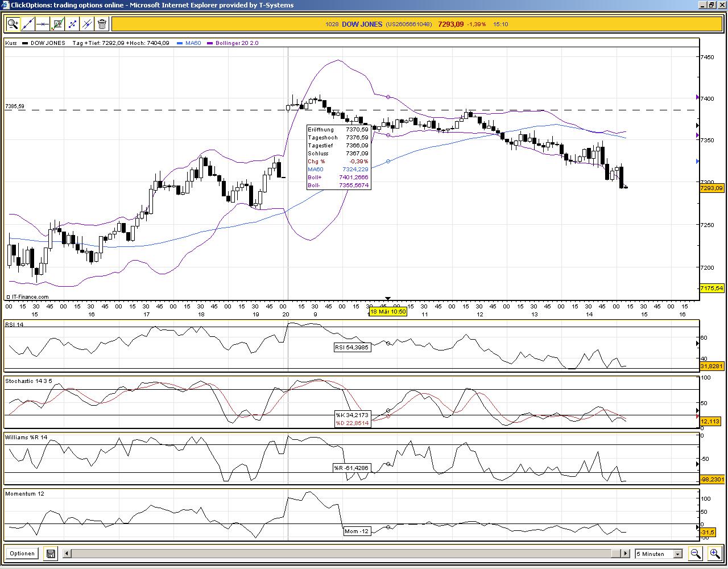Screen dimensions: 728x569
Task: Click the Momentum 12 panel title
Action: click(24, 493)
